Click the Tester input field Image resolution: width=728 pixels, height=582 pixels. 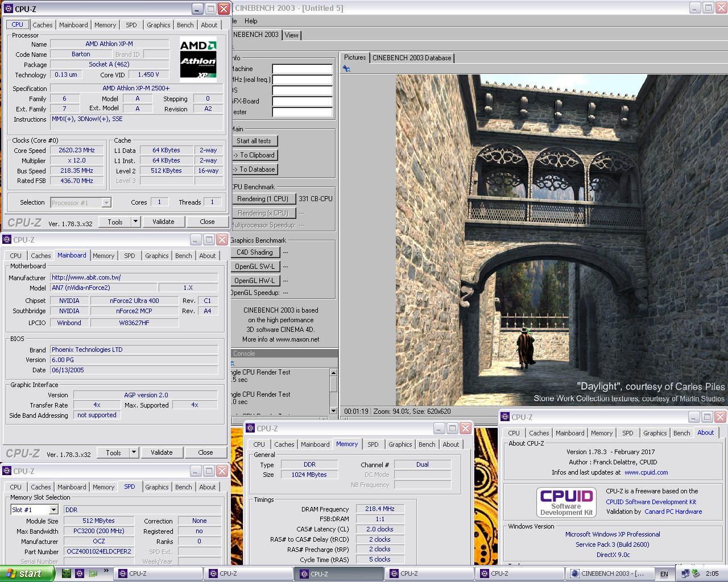click(302, 113)
